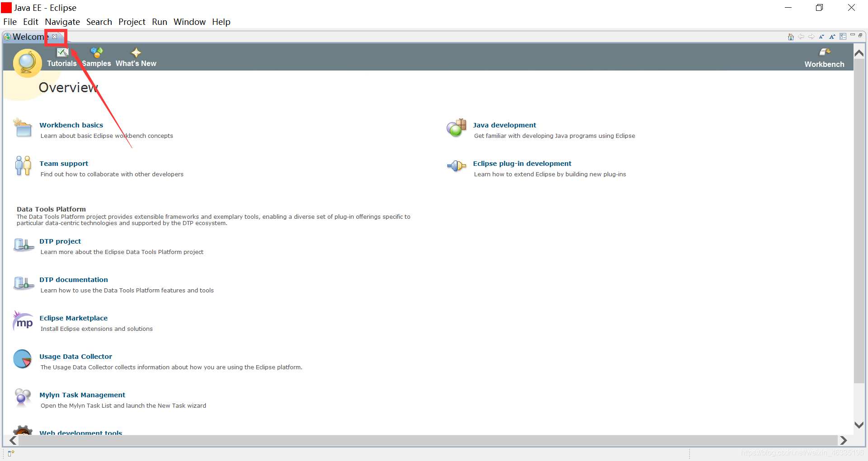Click the DTP documentation icon
The image size is (868, 461).
(x=24, y=283)
